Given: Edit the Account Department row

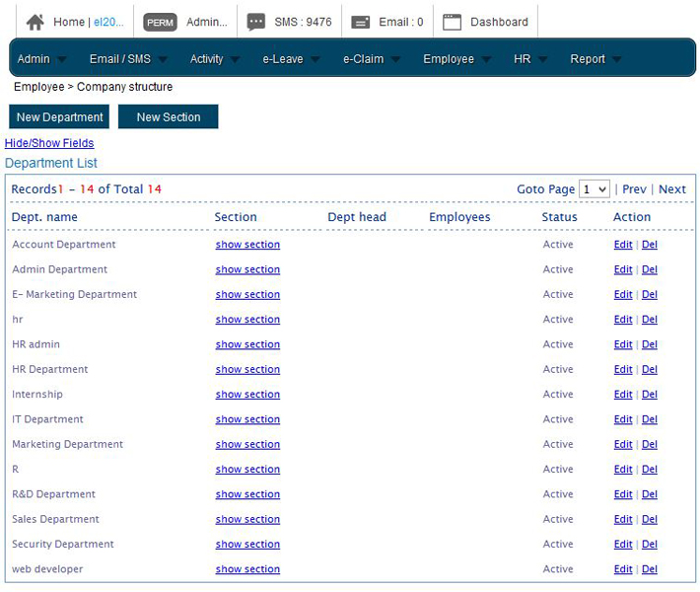Looking at the screenshot, I should tap(623, 245).
